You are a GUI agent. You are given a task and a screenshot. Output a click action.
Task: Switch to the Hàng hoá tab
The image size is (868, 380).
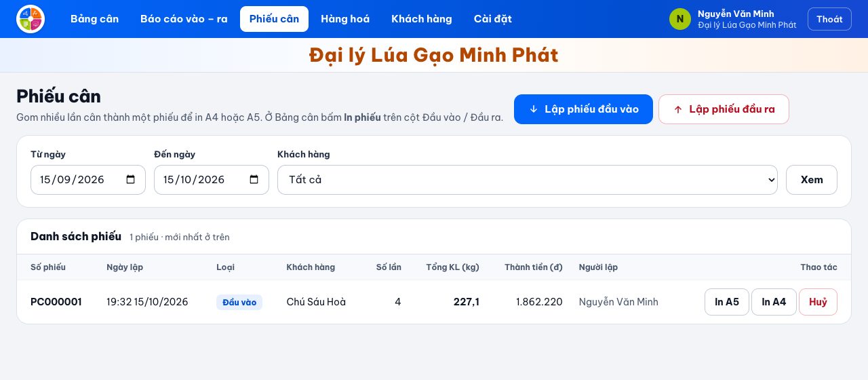click(x=345, y=19)
